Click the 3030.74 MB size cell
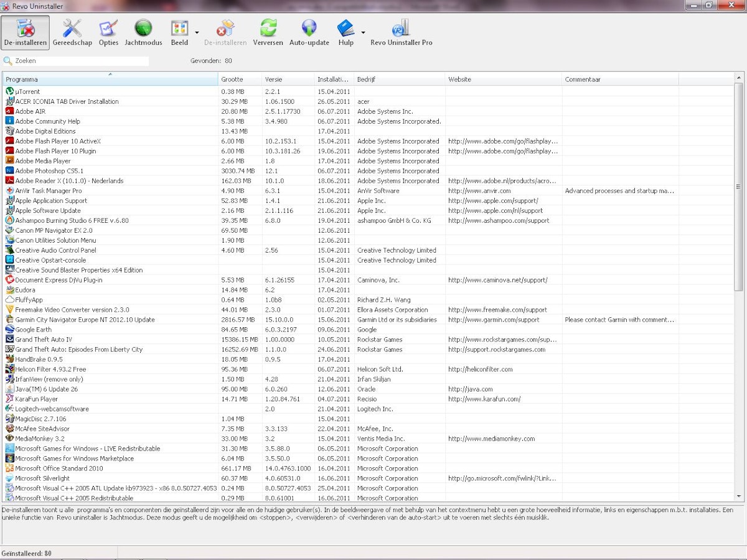 click(238, 171)
